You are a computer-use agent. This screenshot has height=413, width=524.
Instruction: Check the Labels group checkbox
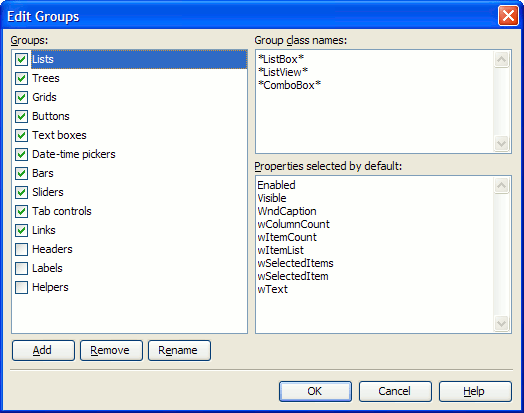click(21, 269)
